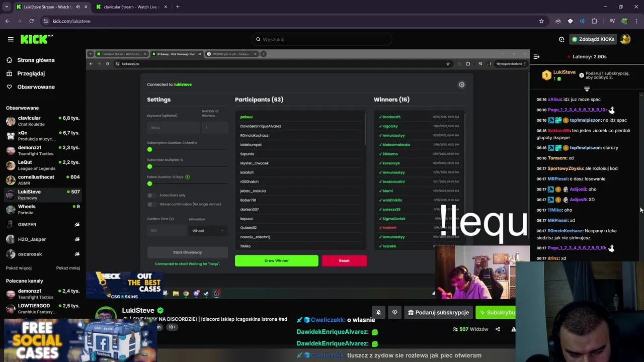This screenshot has height=362, width=644.
Task: Open the media control playlist icon
Action: click(612, 21)
